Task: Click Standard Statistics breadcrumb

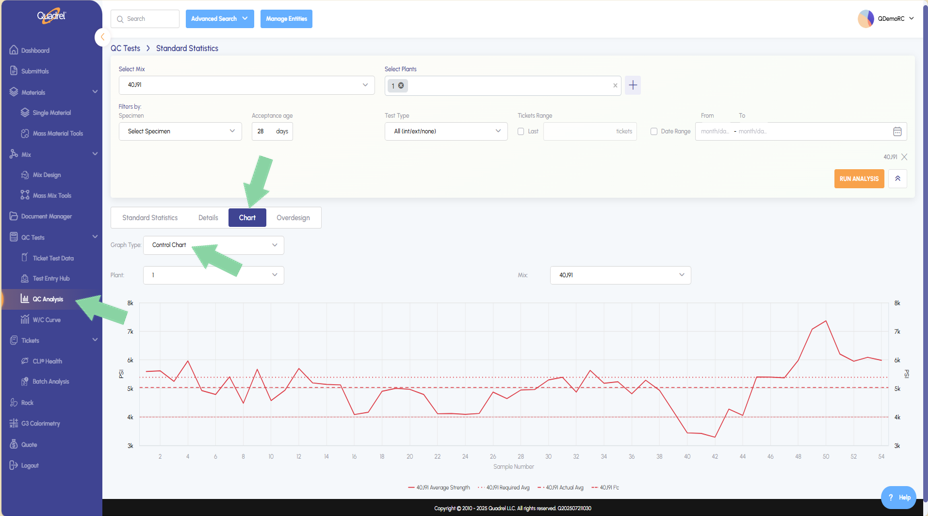Action: tap(187, 49)
